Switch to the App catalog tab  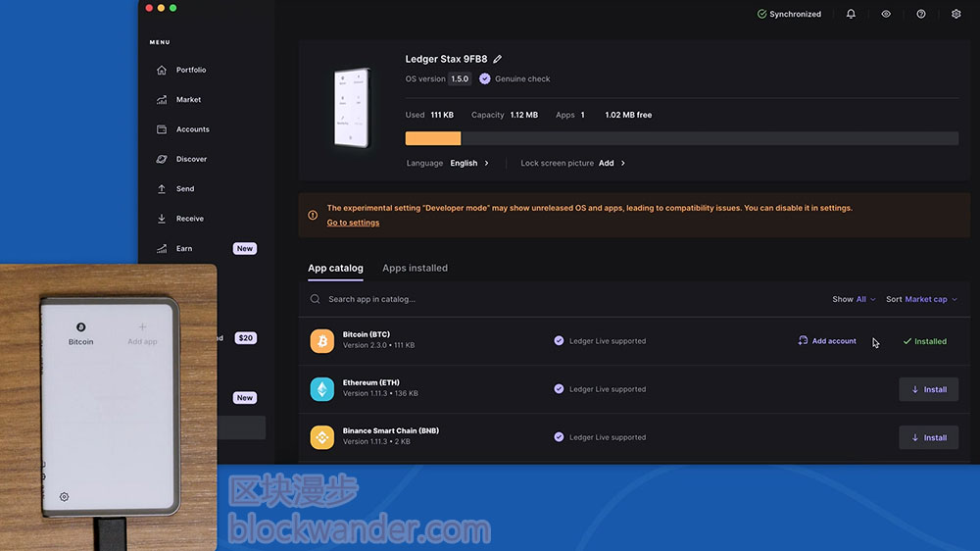point(335,269)
